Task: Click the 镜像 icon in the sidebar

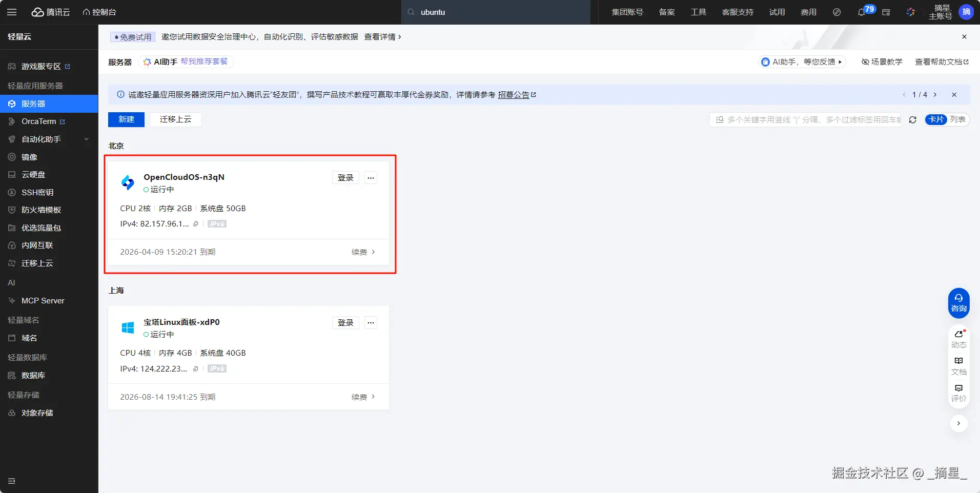Action: (12, 157)
